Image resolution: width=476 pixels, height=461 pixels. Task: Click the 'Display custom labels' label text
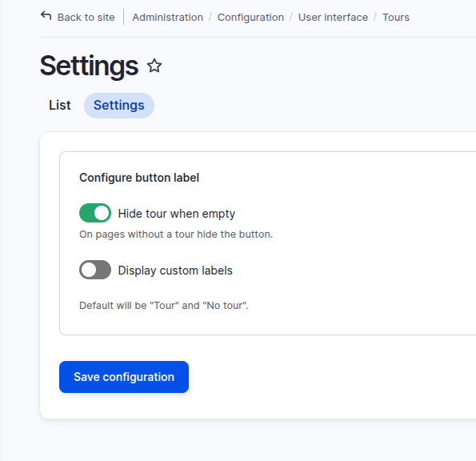tap(175, 271)
